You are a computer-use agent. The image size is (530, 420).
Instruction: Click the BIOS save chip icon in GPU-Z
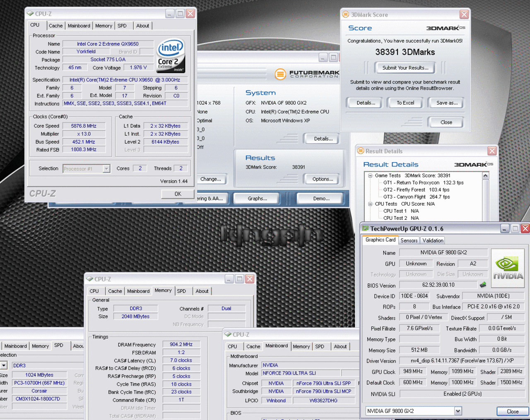click(x=483, y=285)
